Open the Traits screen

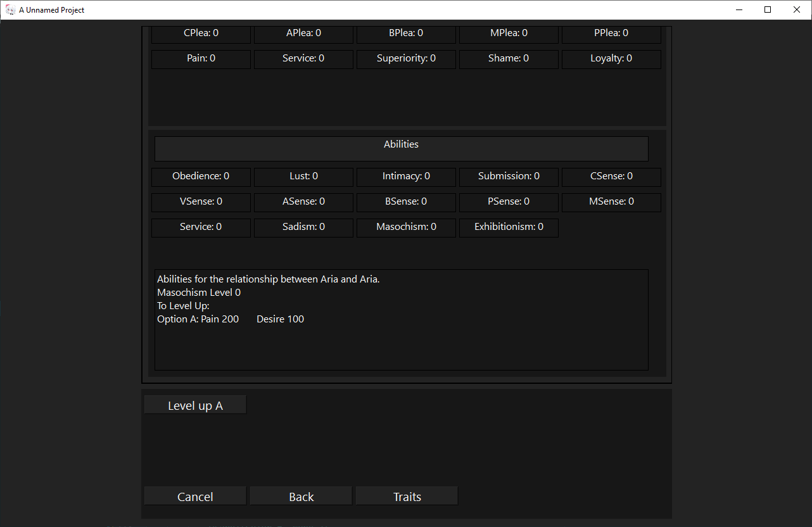(407, 497)
